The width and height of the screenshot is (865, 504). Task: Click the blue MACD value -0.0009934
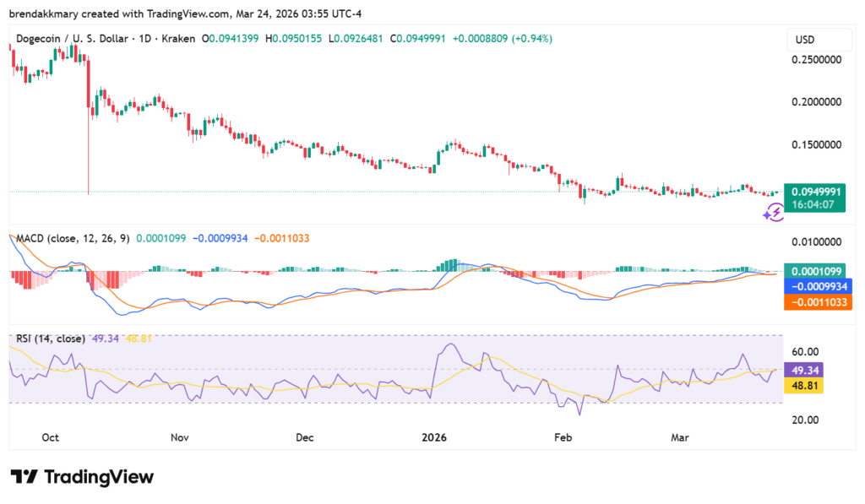(818, 287)
